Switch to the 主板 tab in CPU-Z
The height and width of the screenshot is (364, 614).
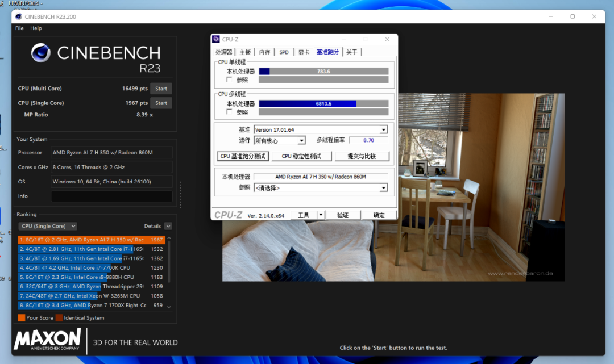click(244, 52)
